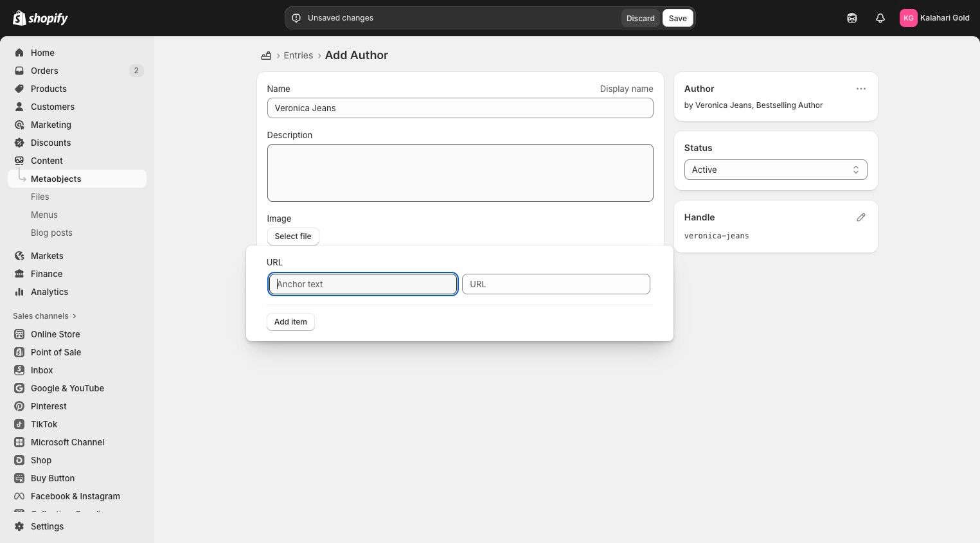Open the notifications bell

click(x=880, y=18)
